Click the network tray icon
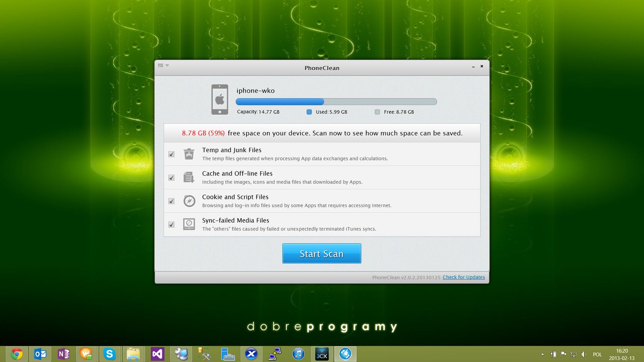This screenshot has height=362, width=644. tap(574, 354)
